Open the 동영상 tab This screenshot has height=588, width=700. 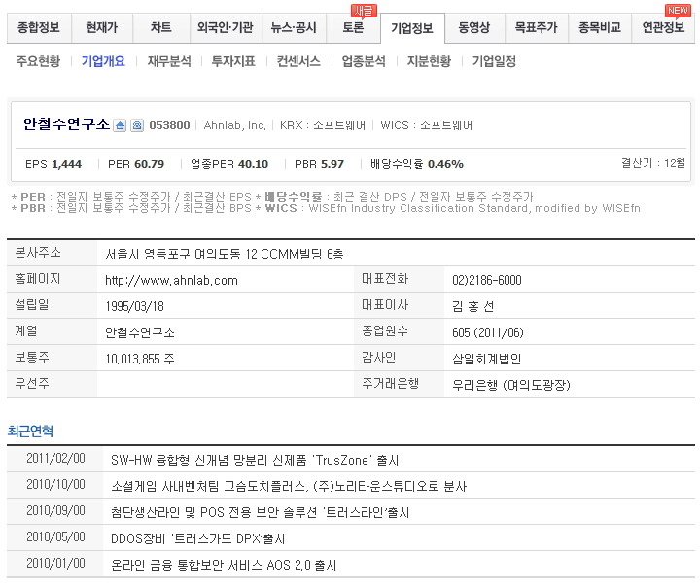pos(476,28)
